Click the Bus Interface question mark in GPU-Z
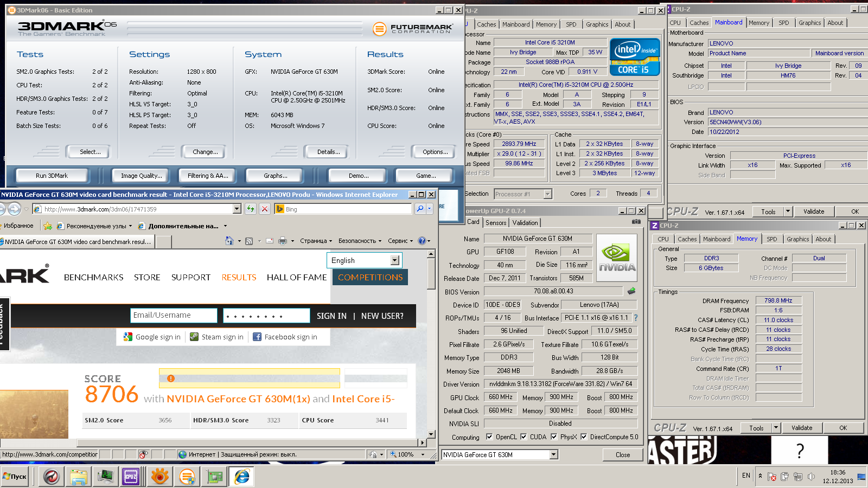The width and height of the screenshot is (868, 488). click(x=636, y=318)
